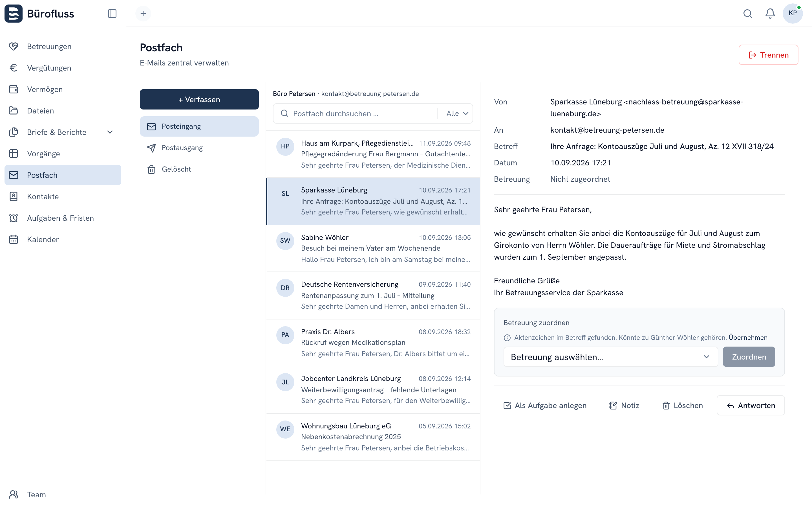Click Kalender calendar icon

(x=14, y=240)
